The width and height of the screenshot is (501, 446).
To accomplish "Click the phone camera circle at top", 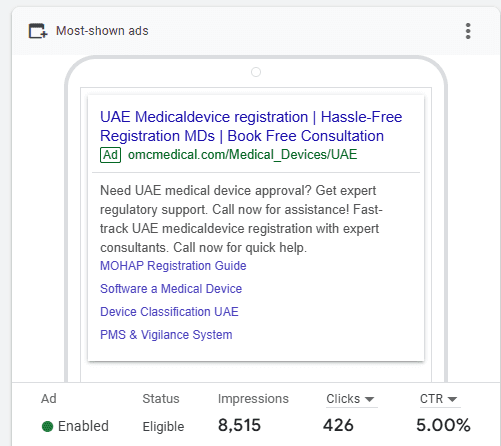I will coord(256,72).
